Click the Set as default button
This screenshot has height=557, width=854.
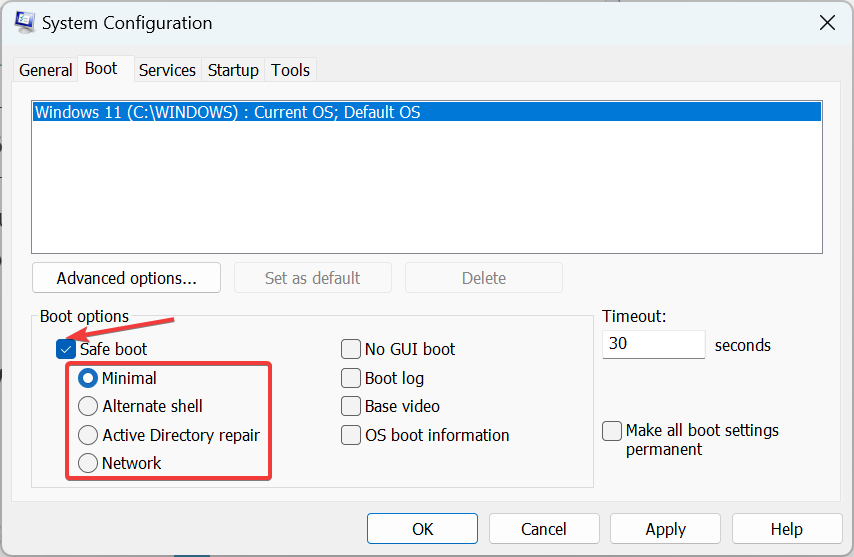click(x=313, y=278)
